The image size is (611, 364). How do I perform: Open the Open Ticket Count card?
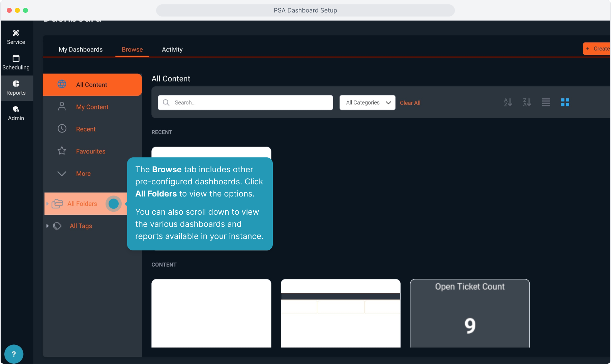[x=470, y=313]
